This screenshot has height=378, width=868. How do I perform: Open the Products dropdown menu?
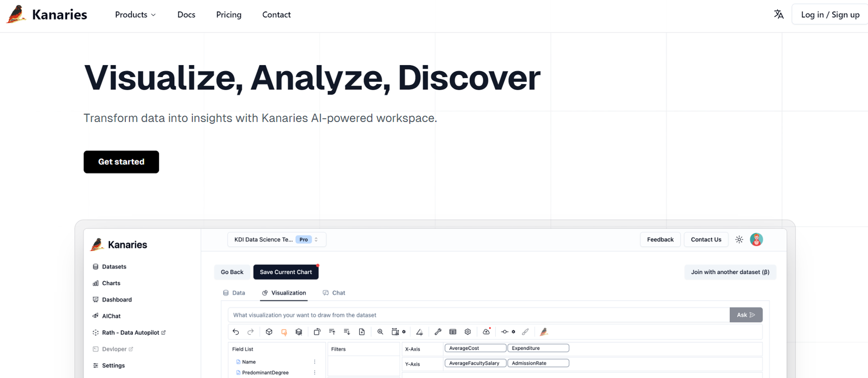coord(135,15)
